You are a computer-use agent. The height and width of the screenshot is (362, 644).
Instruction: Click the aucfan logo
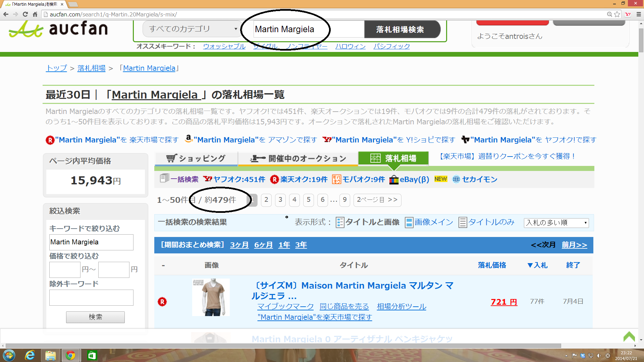point(58,29)
